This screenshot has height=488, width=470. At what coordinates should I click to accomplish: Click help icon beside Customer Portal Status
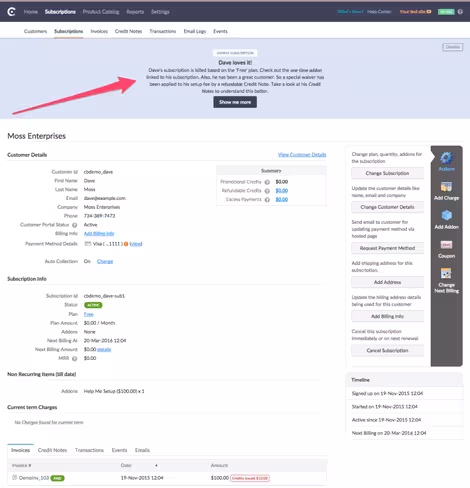(x=75, y=225)
